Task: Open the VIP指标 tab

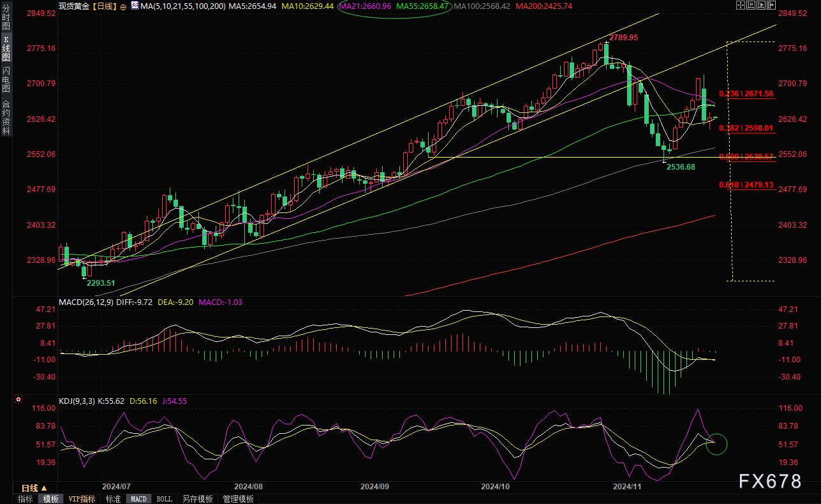Action: pyautogui.click(x=82, y=499)
